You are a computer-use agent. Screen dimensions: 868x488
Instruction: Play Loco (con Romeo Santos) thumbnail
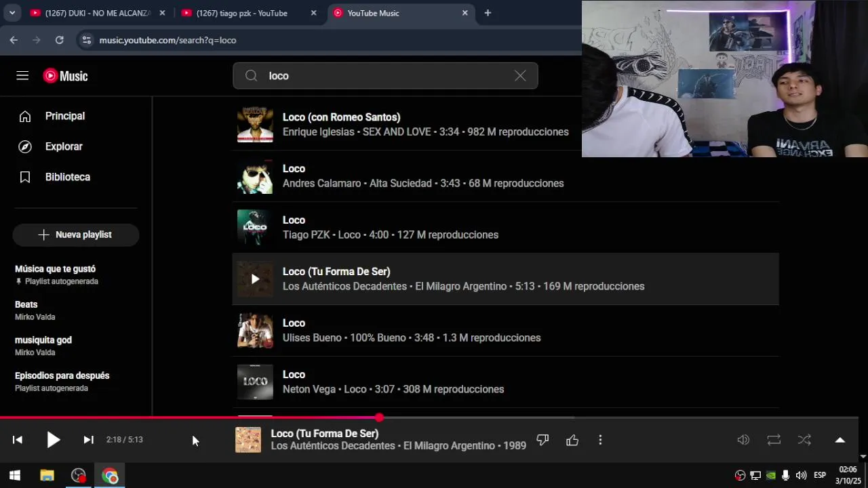(255, 124)
